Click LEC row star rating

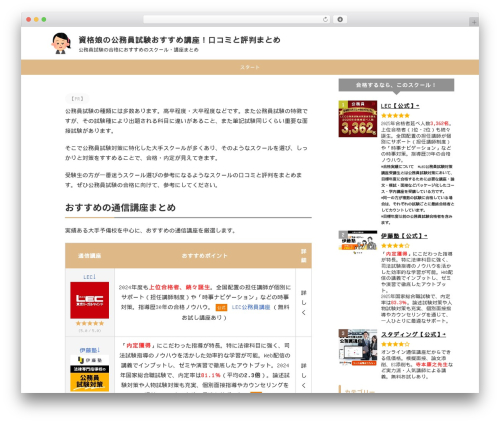point(89,323)
